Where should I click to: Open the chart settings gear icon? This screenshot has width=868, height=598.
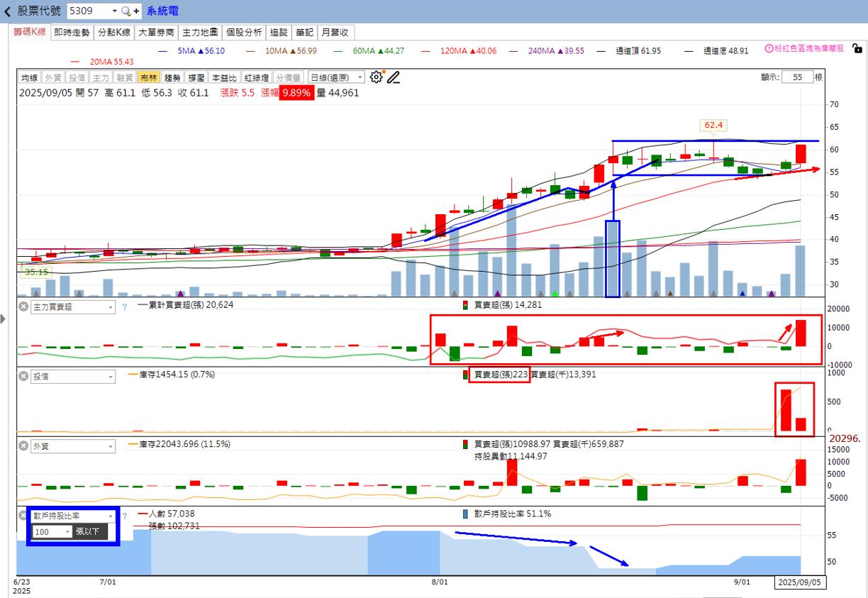point(377,77)
